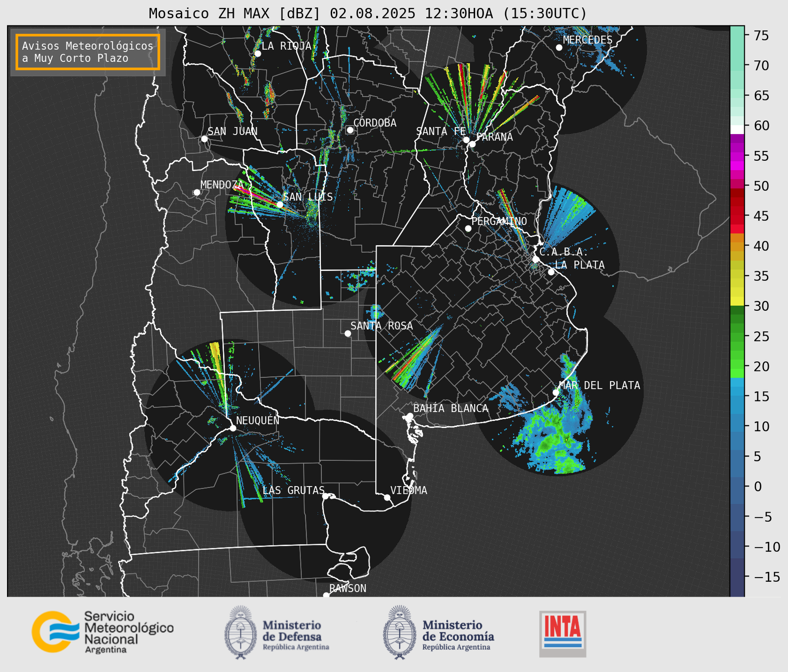Click the Mercedes city marker dot
The height and width of the screenshot is (672, 788).
pos(559,48)
